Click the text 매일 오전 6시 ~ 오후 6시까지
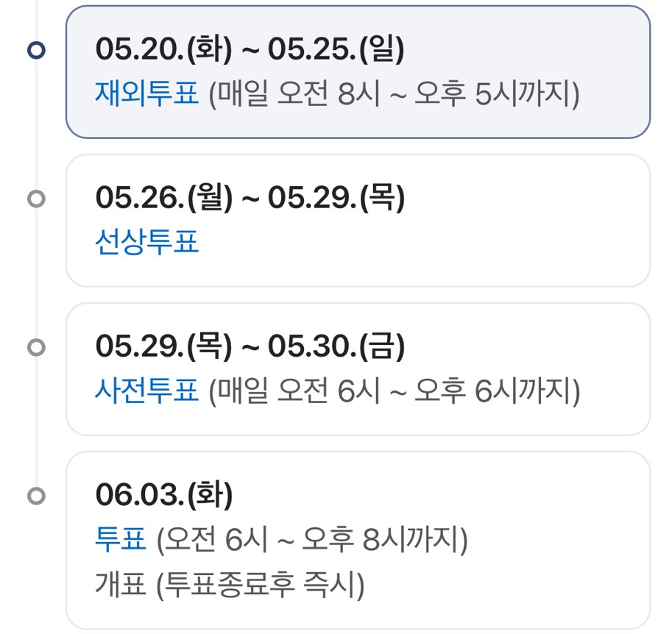Viewport: 672px width, 634px height. pos(395,391)
